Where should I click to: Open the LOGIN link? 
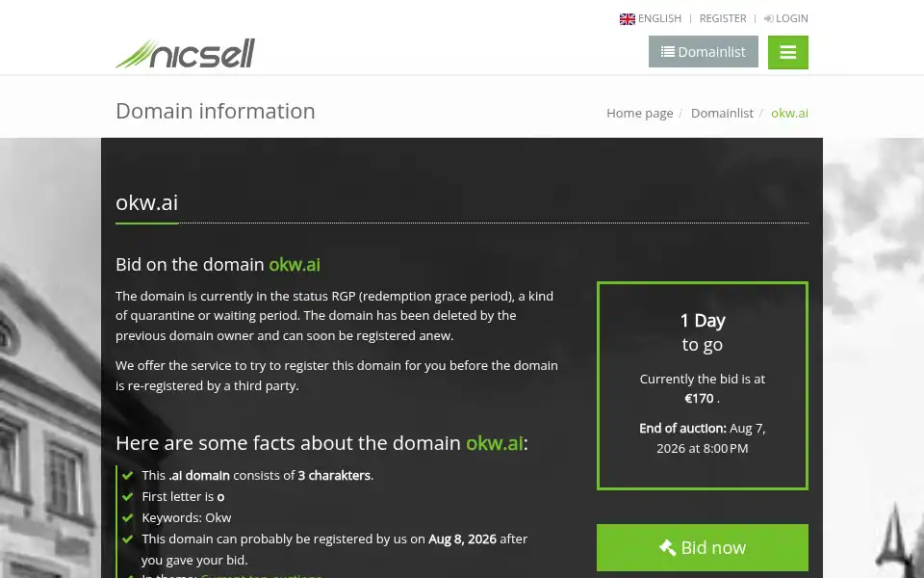tap(791, 18)
